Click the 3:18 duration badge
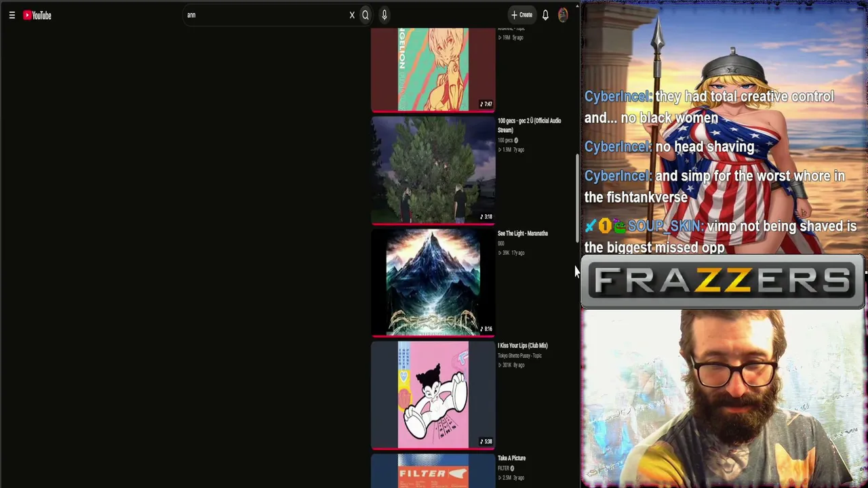The image size is (868, 488). click(486, 217)
